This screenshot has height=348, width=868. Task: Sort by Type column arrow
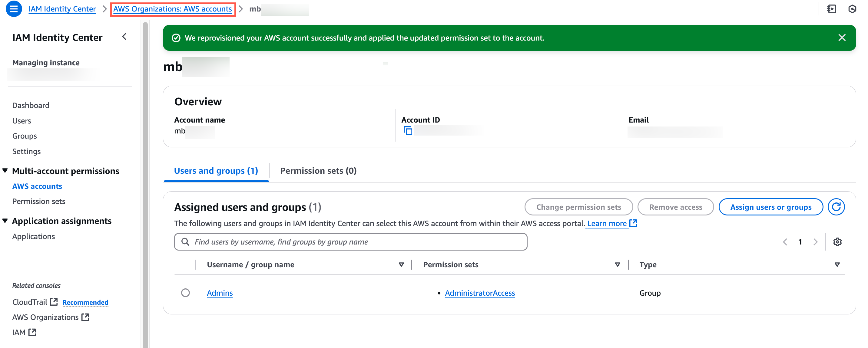[837, 264]
